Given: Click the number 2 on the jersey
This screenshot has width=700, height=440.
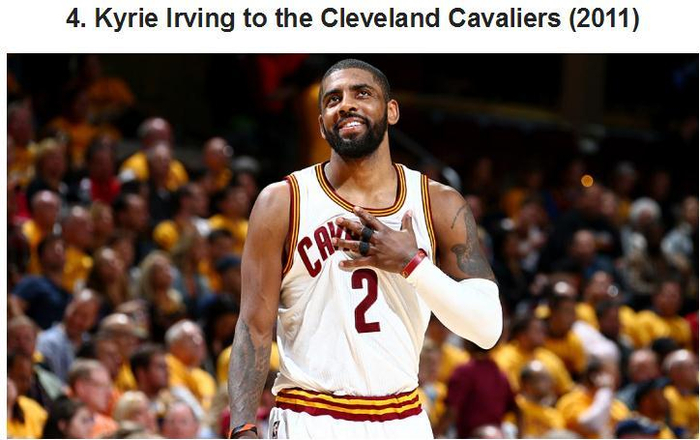Looking at the screenshot, I should pos(366,301).
